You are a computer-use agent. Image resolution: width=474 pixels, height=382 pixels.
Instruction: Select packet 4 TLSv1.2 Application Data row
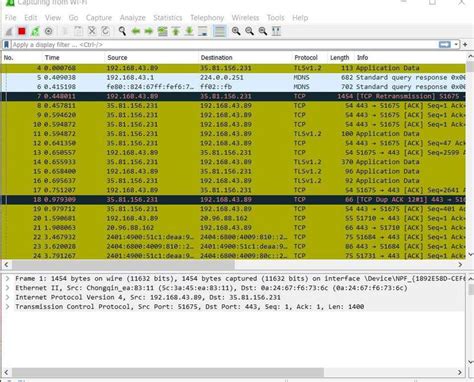[233, 68]
